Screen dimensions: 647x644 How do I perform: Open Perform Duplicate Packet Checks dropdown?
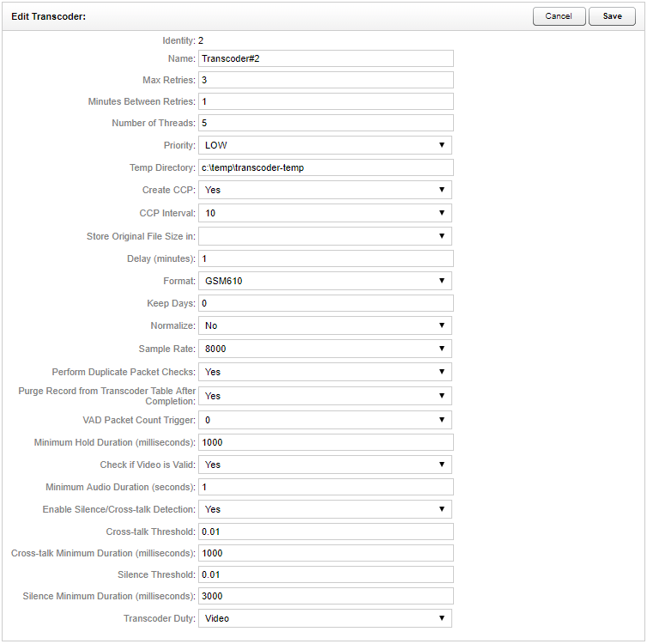coord(325,372)
